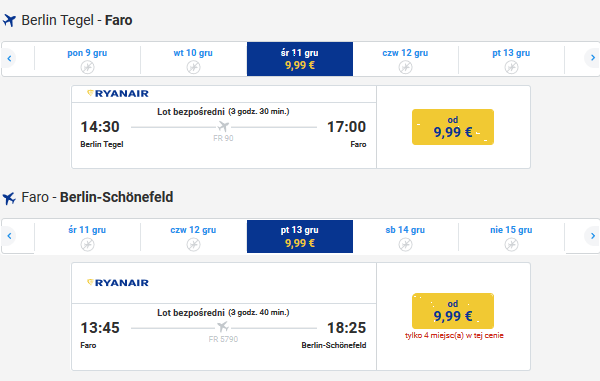Switch outbound date to czw 12 gru
The width and height of the screenshot is (600, 381).
(x=405, y=59)
